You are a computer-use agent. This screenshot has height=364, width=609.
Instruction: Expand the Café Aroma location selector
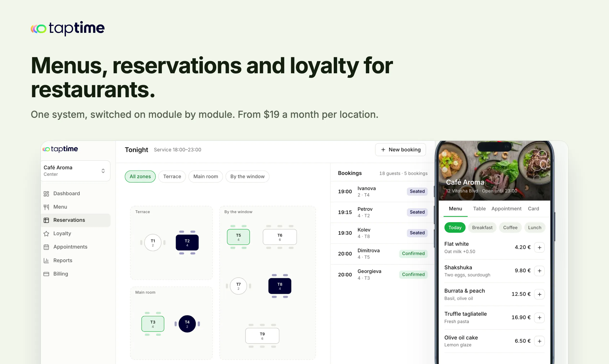click(75, 171)
